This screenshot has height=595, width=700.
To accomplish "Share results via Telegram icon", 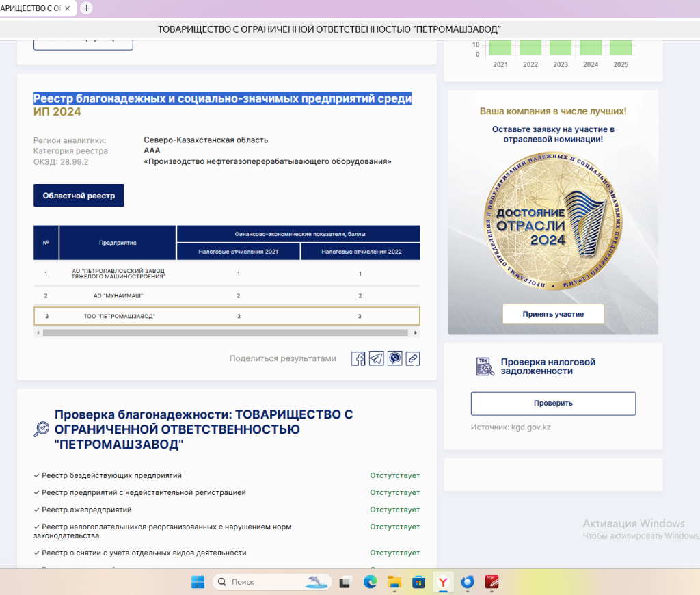I will (x=377, y=358).
